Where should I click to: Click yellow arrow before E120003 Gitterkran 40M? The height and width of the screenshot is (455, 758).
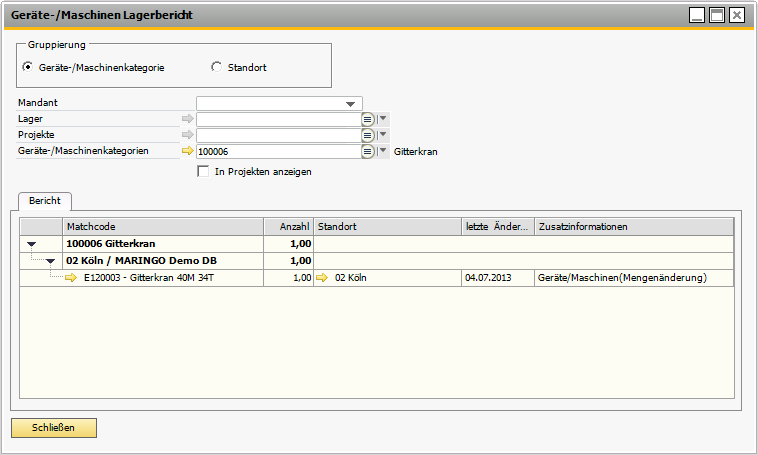pyautogui.click(x=71, y=278)
